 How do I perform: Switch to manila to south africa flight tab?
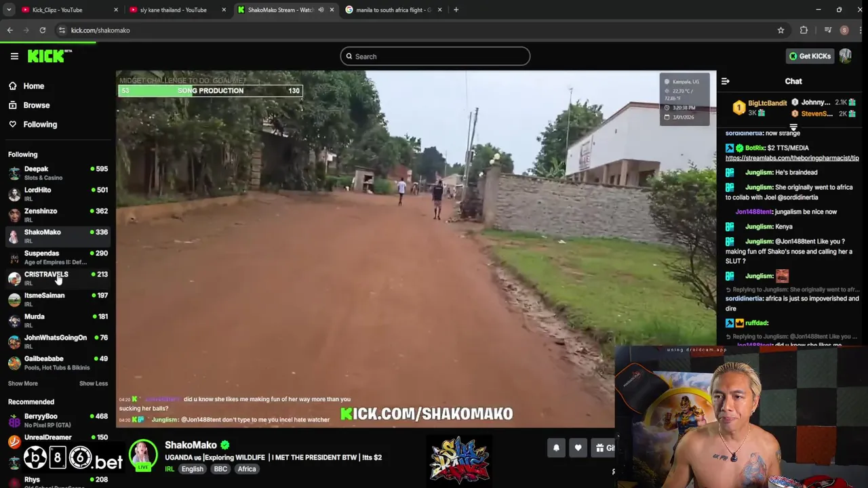click(x=393, y=9)
